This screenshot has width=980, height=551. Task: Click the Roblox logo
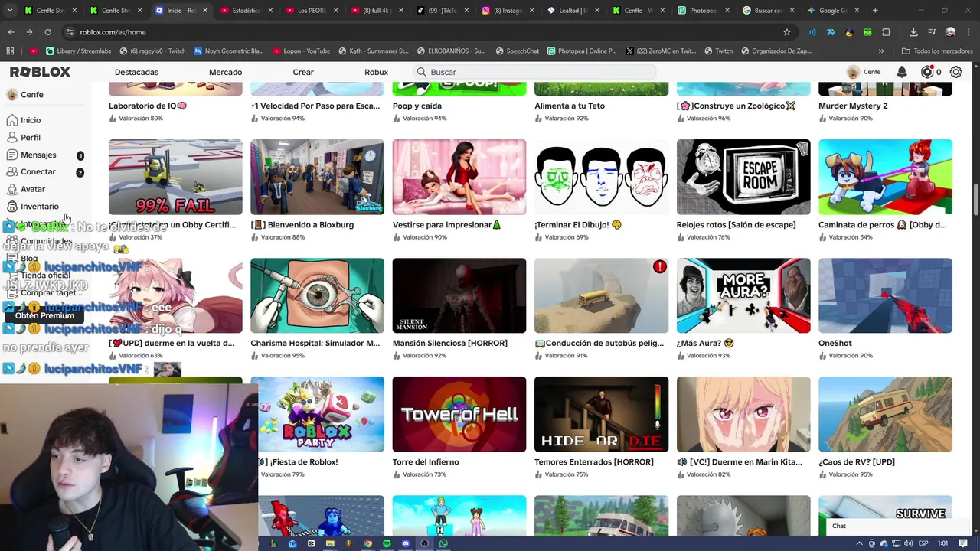[x=40, y=72]
